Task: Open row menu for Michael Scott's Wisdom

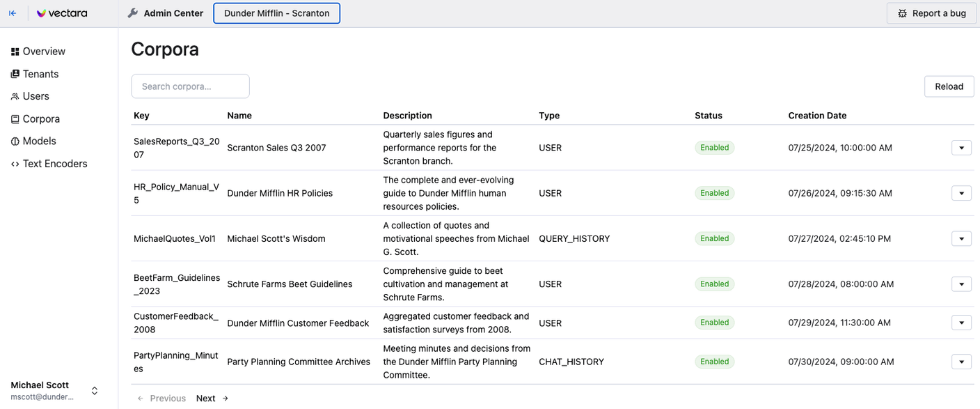Action: [961, 238]
